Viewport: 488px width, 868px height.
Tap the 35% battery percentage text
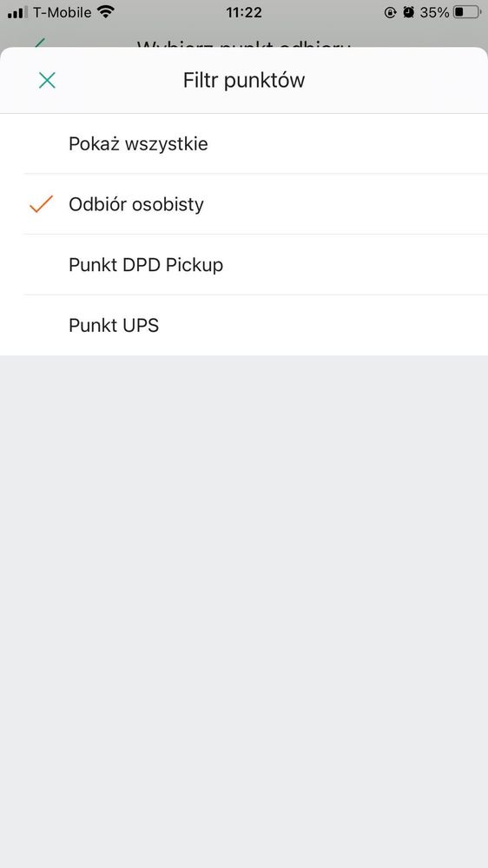coord(434,12)
